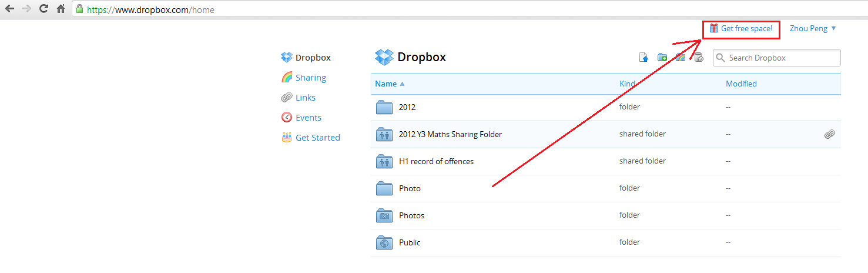Toggle the Name column sort arrow
This screenshot has height=273, width=868.
(x=402, y=84)
